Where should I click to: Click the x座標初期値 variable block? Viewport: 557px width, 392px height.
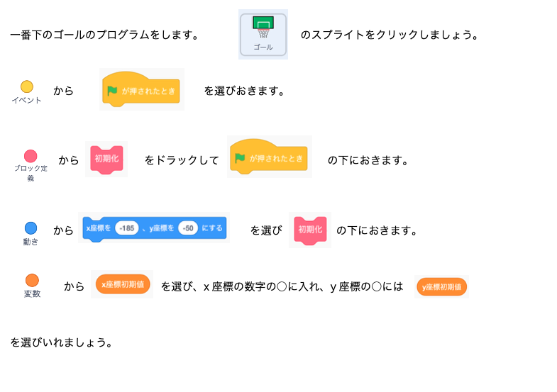(x=123, y=284)
